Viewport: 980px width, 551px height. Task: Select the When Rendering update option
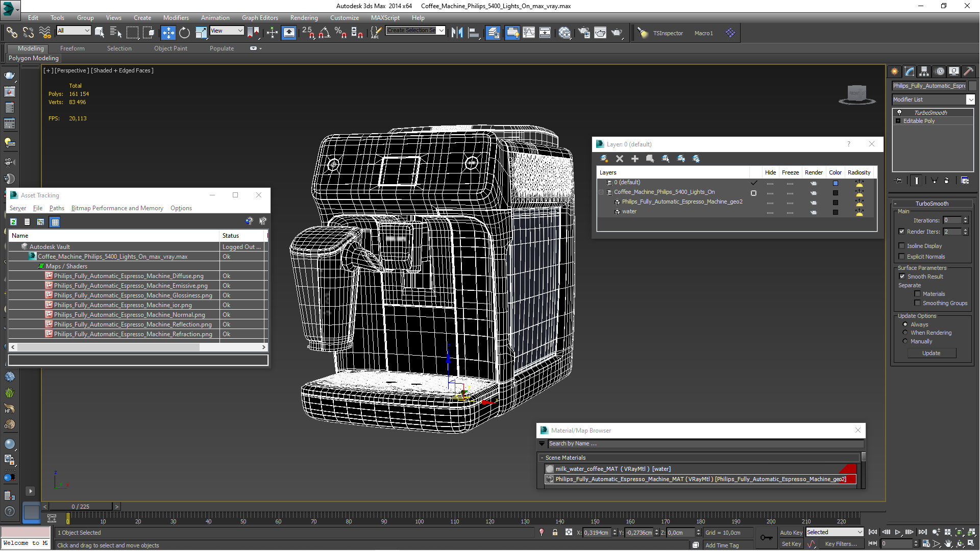[905, 333]
